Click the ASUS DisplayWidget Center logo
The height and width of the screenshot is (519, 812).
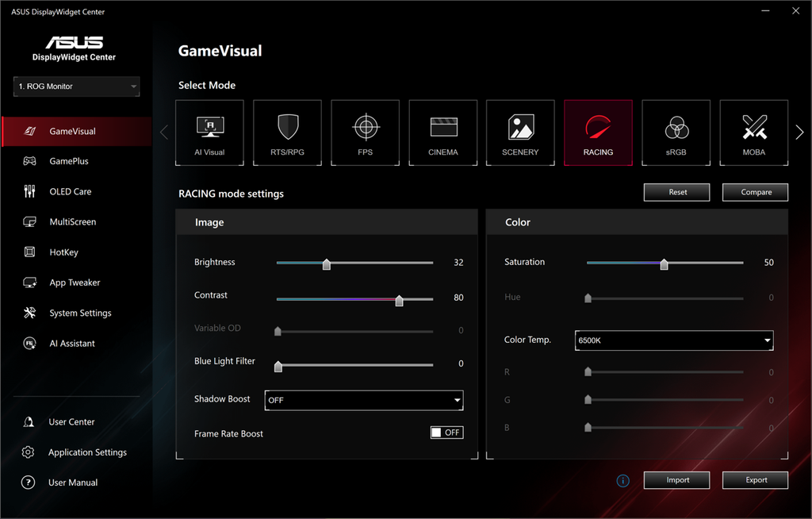coord(74,48)
